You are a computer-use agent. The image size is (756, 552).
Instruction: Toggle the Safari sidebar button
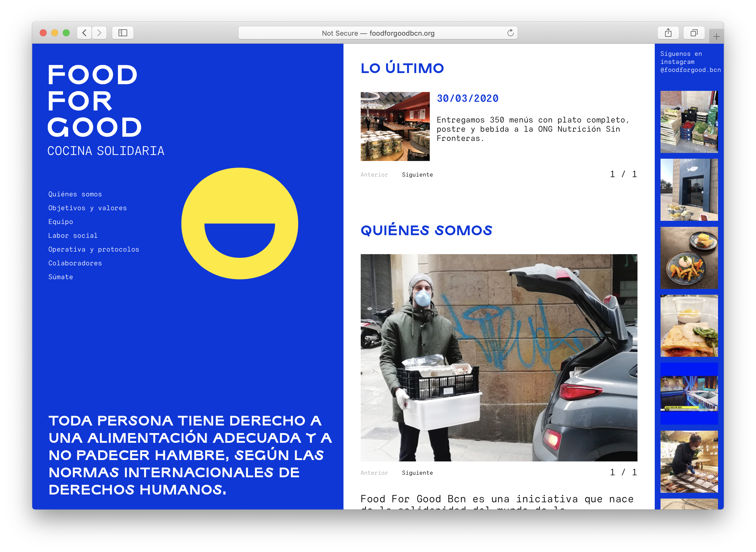[x=123, y=33]
